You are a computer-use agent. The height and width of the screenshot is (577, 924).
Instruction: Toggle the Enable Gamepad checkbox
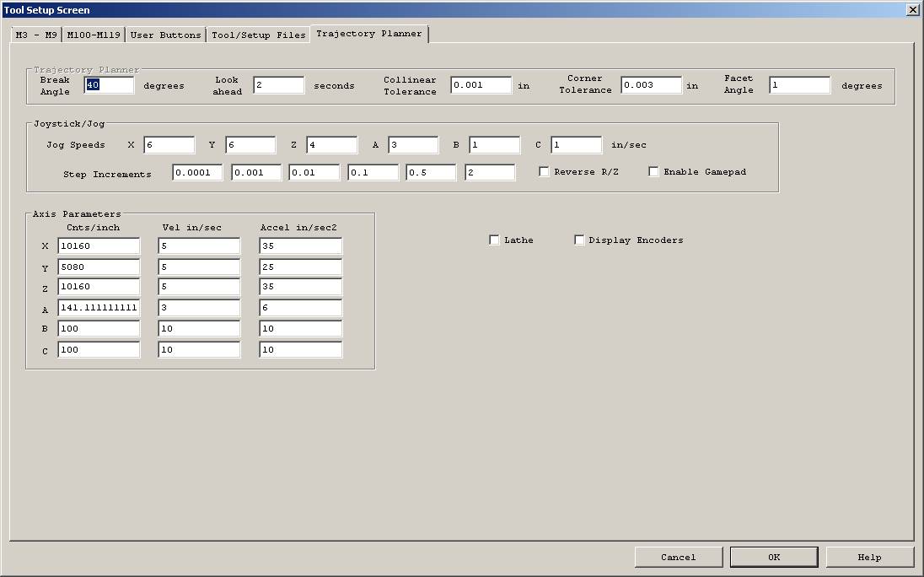point(653,172)
